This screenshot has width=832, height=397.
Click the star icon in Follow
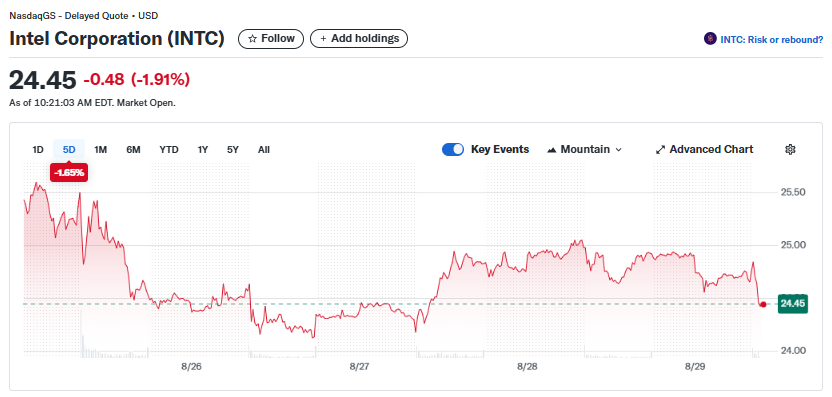(253, 39)
